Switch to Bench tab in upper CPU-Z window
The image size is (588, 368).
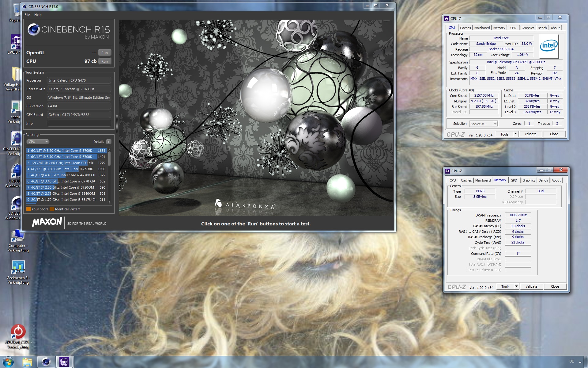542,28
